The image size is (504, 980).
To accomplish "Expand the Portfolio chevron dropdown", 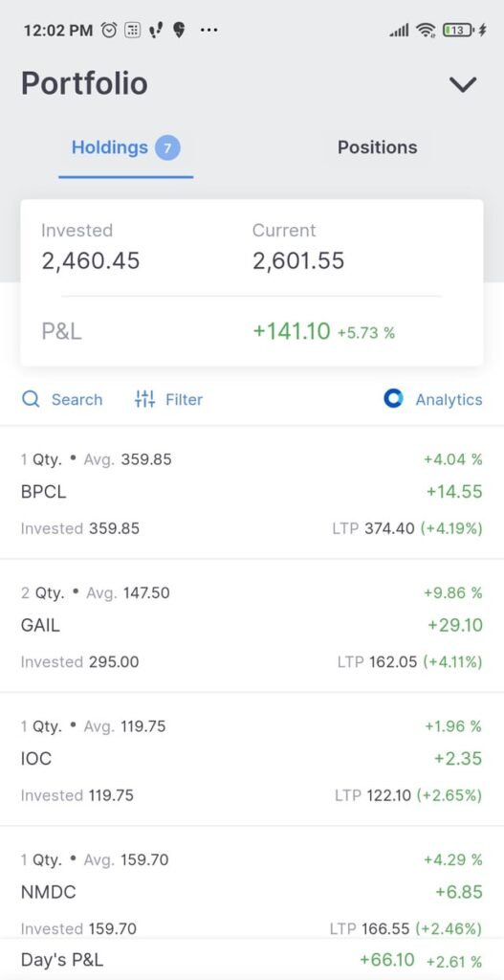I will tap(463, 84).
